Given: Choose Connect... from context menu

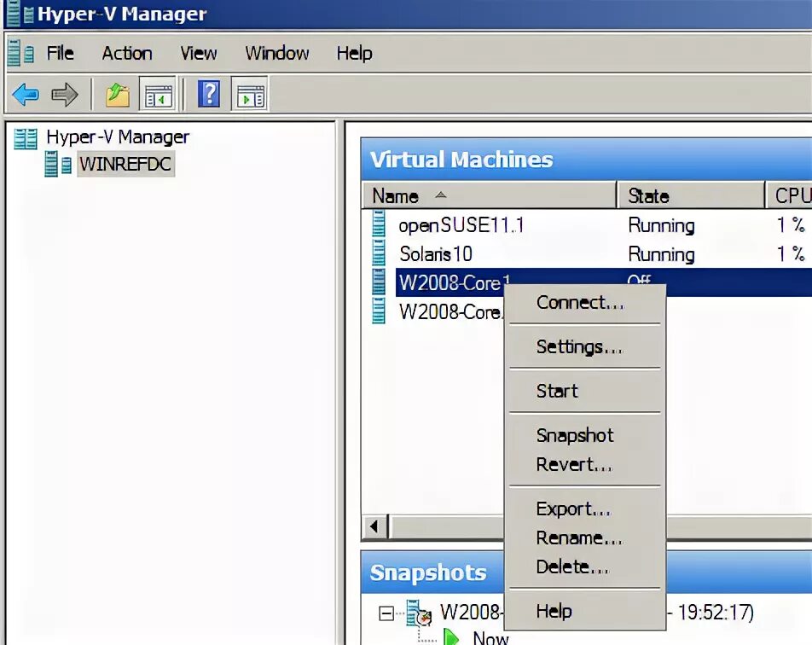Looking at the screenshot, I should (584, 302).
